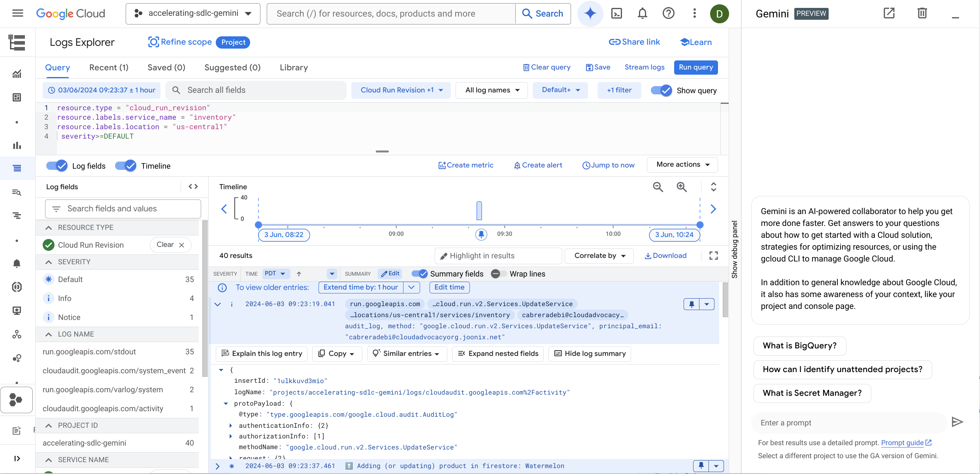Screen dimensions: 980x474
Task: Click Share link
Action: pos(634,42)
